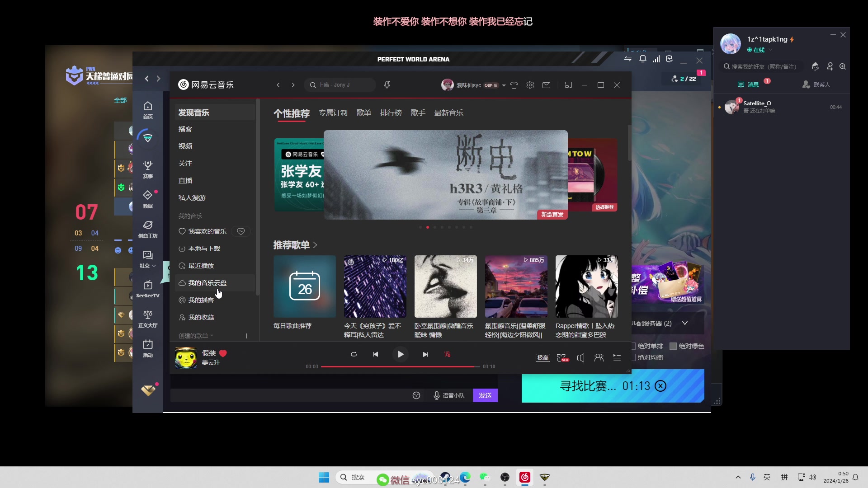868x488 pixels.
Task: Collapse the 创建的歌单 section arrow
Action: click(212, 336)
